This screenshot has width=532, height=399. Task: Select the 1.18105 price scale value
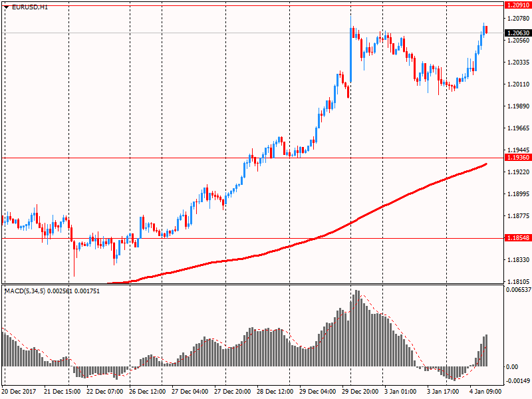pos(519,281)
